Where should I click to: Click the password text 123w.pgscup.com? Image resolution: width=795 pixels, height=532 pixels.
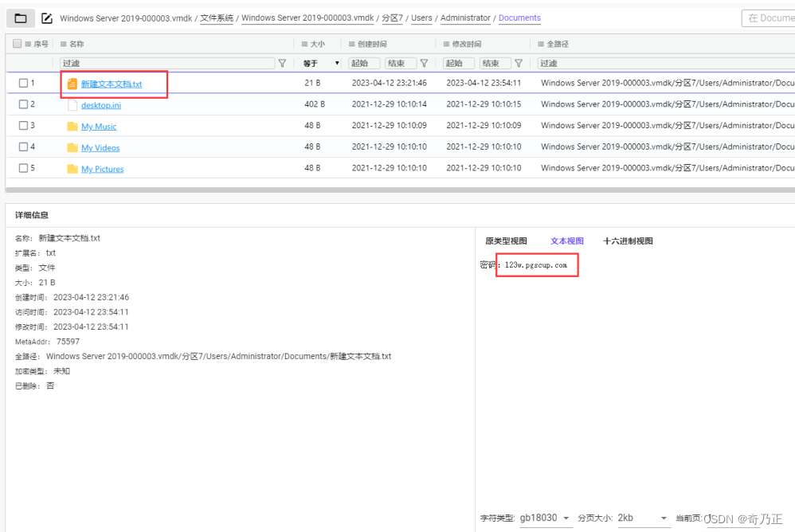click(536, 265)
